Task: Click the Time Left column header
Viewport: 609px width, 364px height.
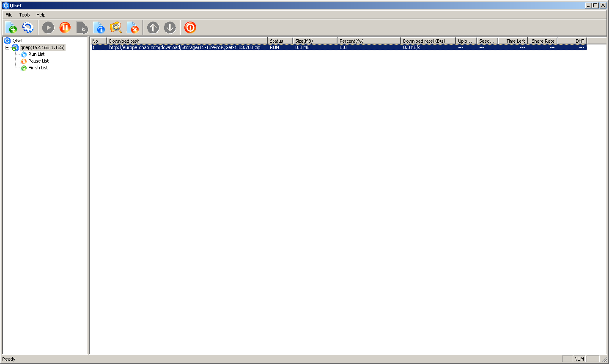Action: (513, 41)
